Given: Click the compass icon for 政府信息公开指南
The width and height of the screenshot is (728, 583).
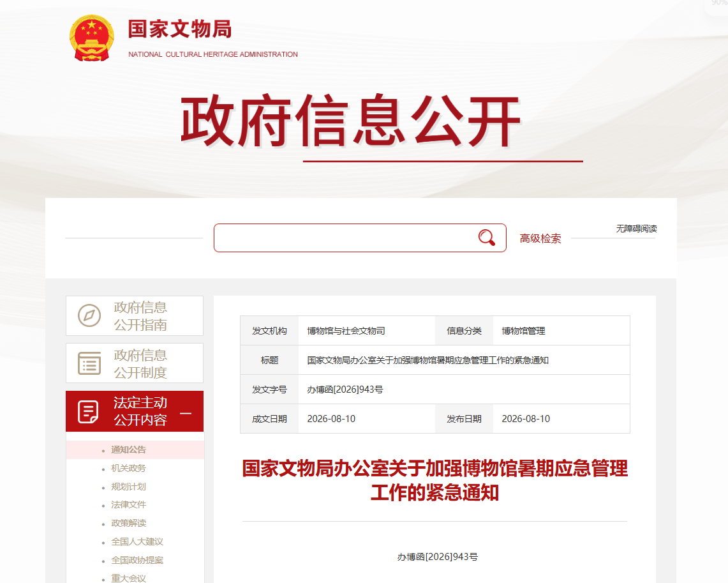Looking at the screenshot, I should pos(89,315).
